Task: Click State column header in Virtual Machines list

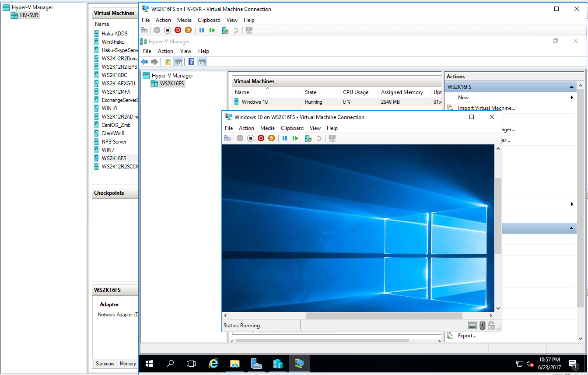Action: click(321, 92)
